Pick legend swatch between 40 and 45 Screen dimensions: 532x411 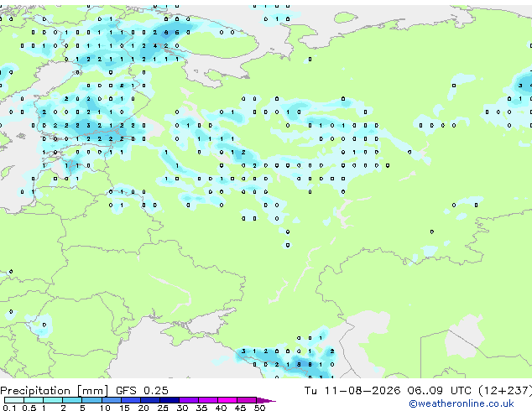point(227,400)
